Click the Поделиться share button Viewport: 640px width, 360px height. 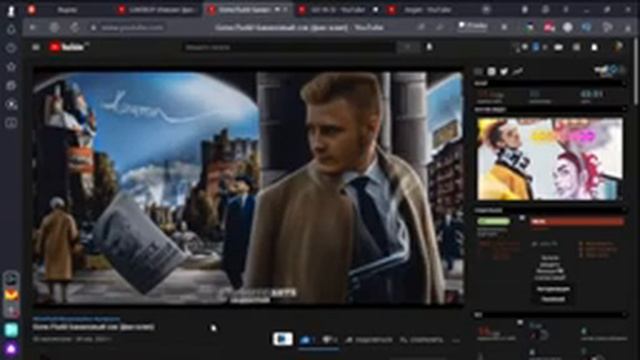(x=369, y=340)
